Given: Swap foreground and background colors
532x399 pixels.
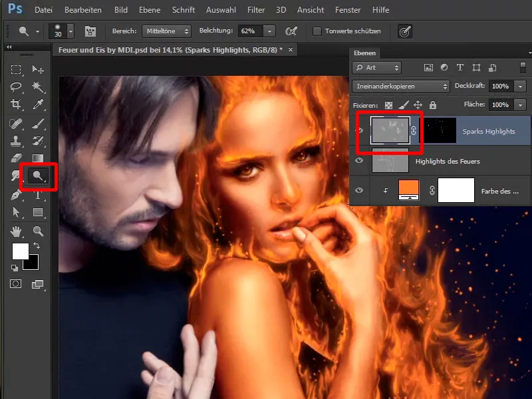Looking at the screenshot, I should [x=37, y=245].
